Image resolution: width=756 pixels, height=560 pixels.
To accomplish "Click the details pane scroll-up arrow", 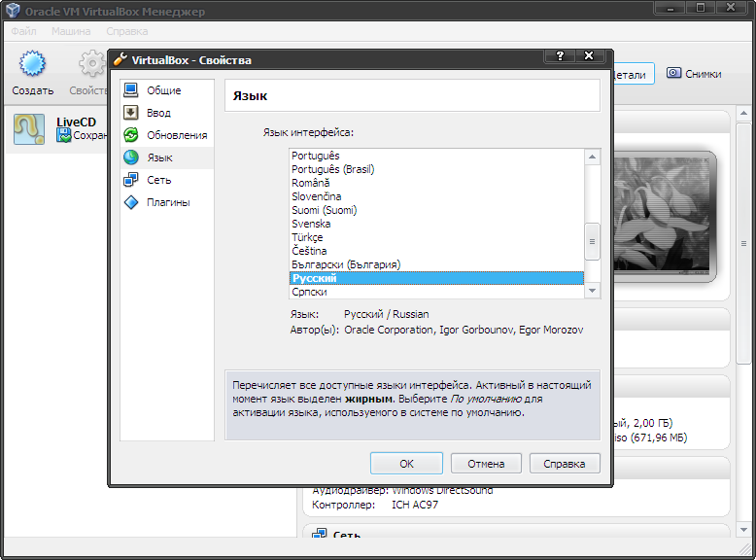I will tap(743, 114).
